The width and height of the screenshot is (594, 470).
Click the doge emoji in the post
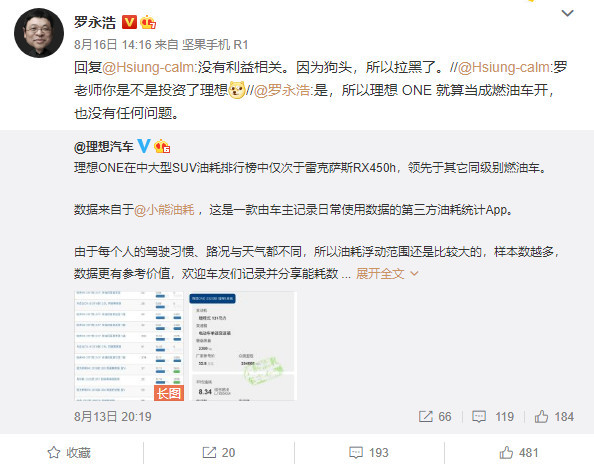click(237, 90)
